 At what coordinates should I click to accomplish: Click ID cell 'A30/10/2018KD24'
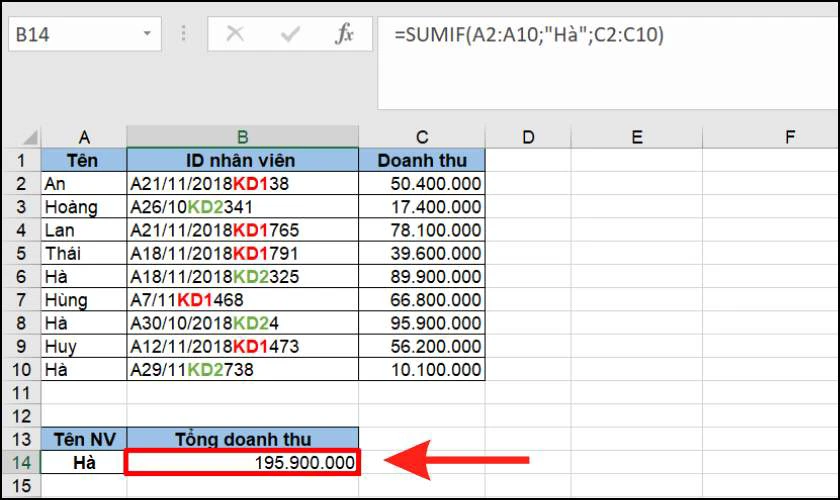[x=243, y=323]
